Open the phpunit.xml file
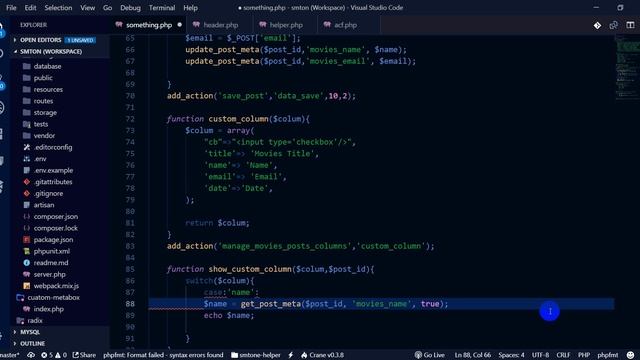 (51, 251)
